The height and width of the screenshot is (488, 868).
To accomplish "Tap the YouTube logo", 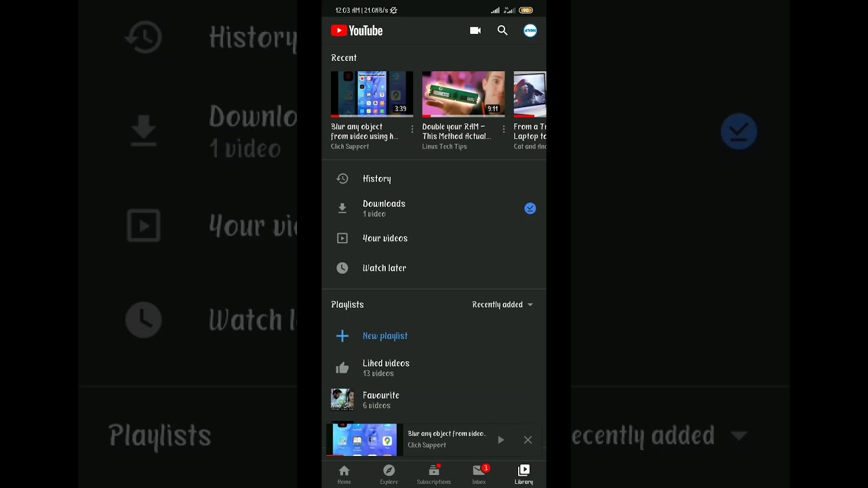I will [x=357, y=30].
